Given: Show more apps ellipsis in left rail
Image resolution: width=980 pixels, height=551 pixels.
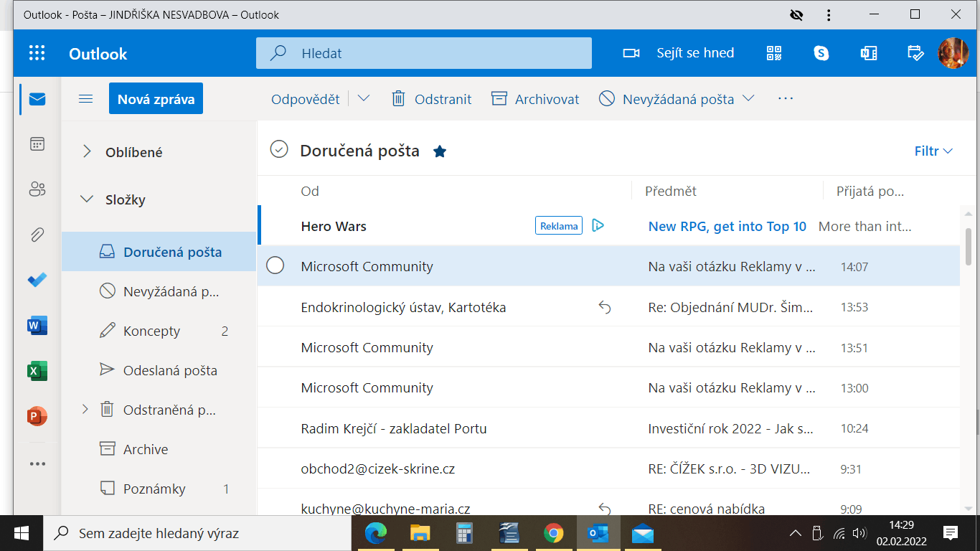Looking at the screenshot, I should (x=37, y=463).
